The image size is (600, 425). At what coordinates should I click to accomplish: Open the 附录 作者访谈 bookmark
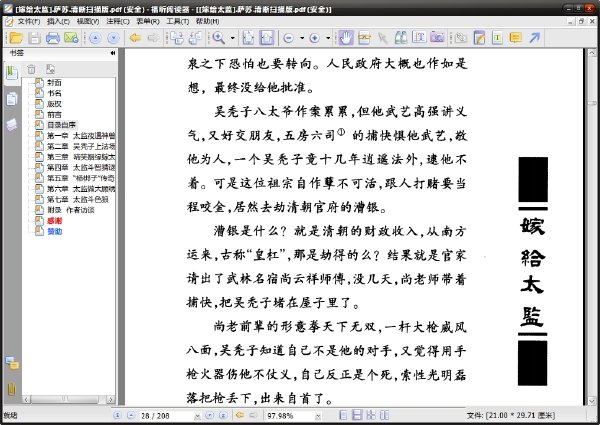click(x=71, y=210)
